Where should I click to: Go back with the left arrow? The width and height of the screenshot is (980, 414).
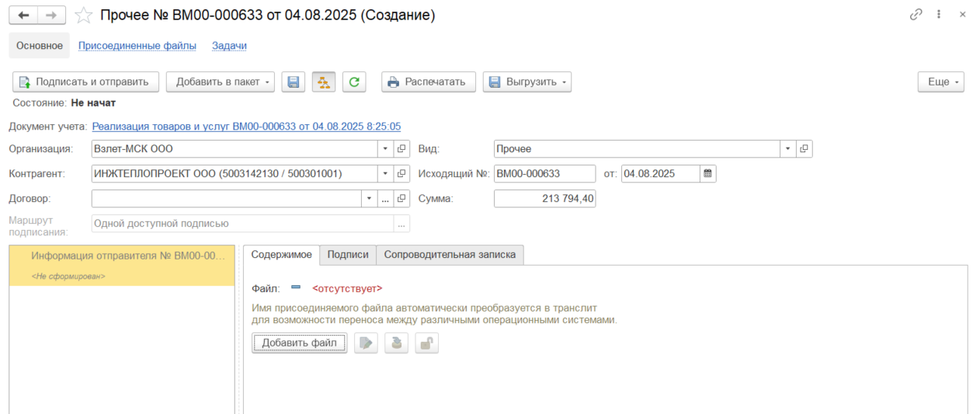[x=23, y=16]
